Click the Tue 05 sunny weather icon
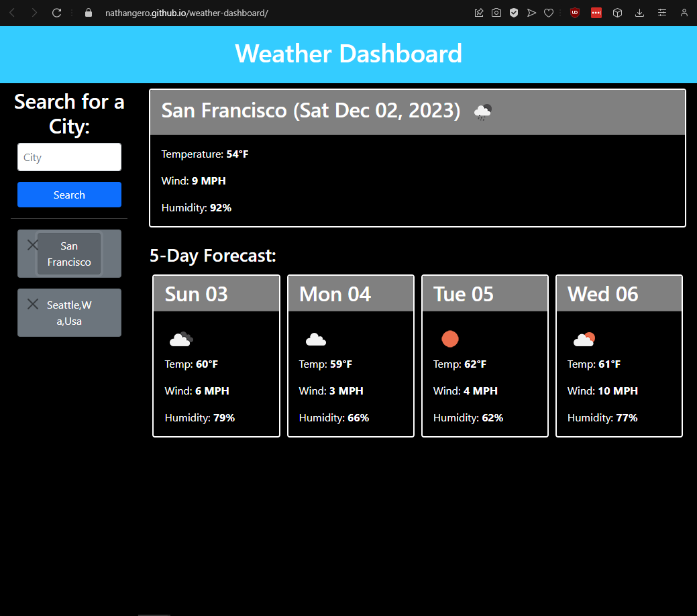 450,340
